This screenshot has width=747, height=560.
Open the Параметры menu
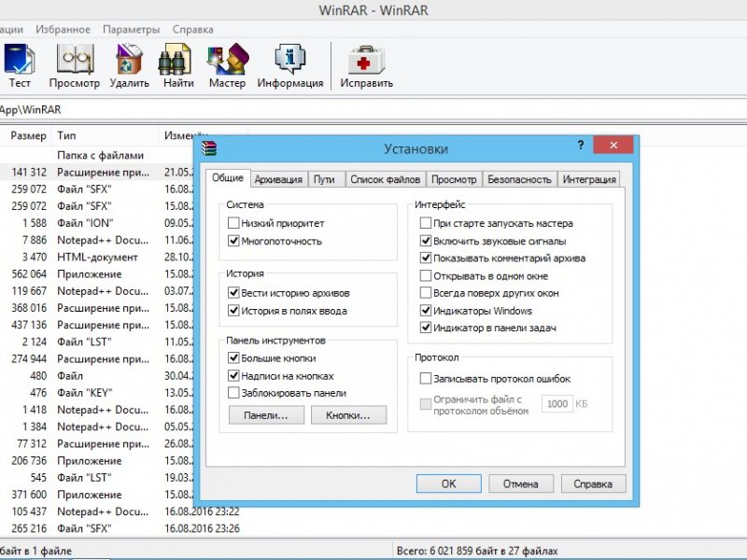[x=132, y=30]
